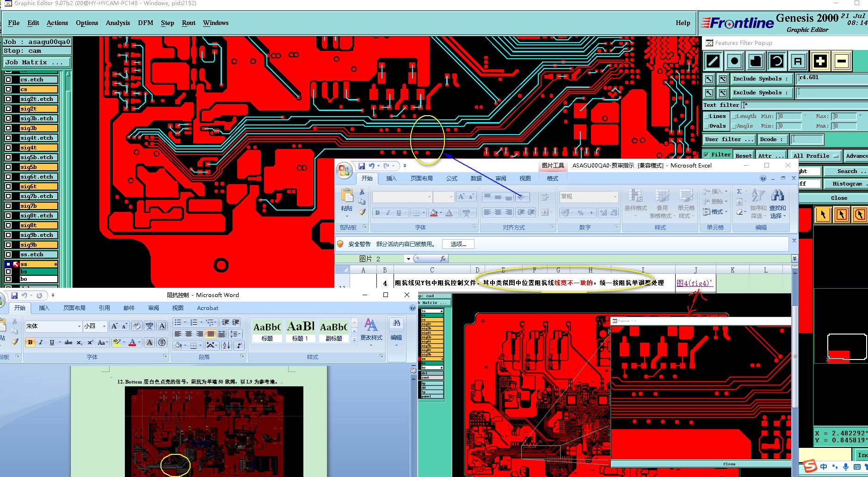This screenshot has height=477, width=868.
Task: Click Excel format painter brush icon
Action: [x=362, y=212]
